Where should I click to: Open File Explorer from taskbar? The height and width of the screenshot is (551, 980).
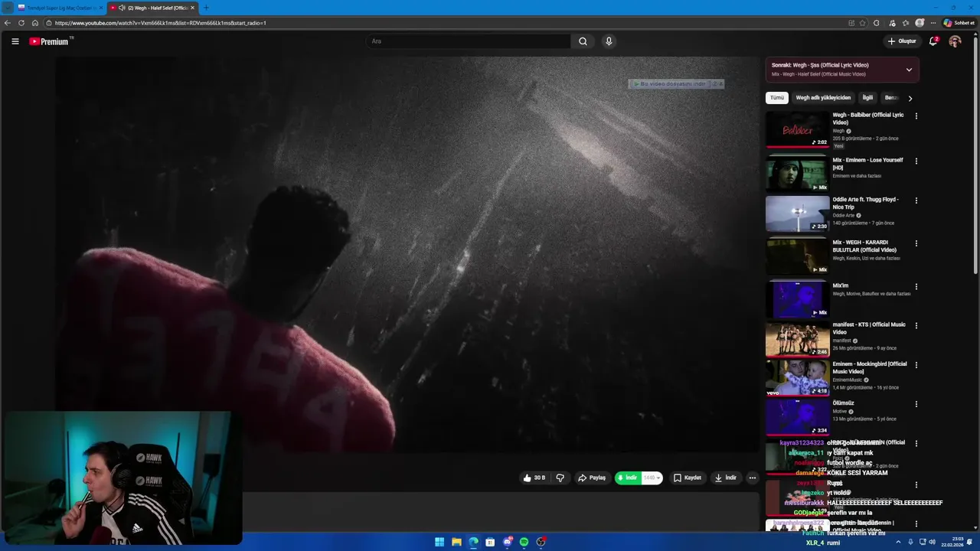456,542
